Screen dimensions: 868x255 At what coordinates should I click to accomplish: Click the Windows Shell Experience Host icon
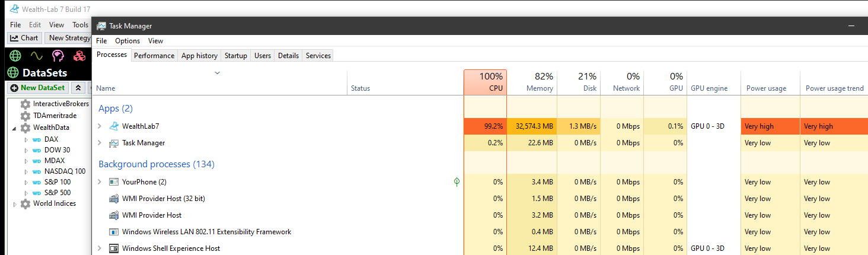pos(114,248)
